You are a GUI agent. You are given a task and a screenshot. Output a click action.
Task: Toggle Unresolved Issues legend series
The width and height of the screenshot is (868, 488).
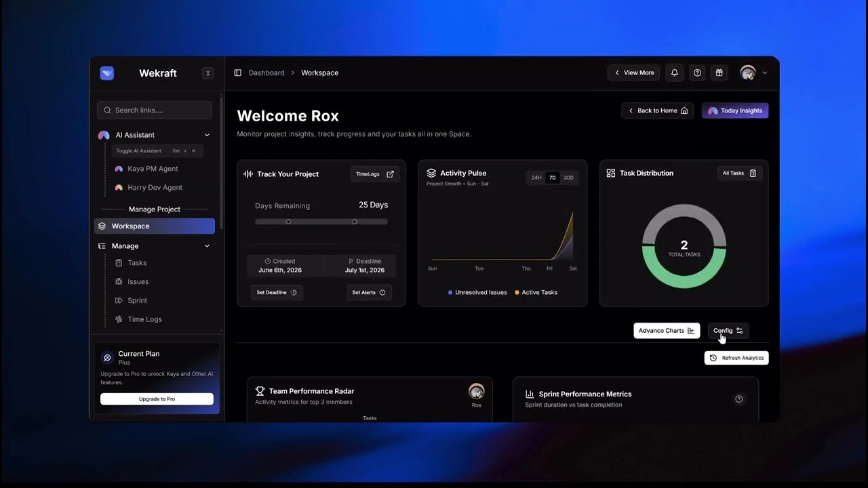[477, 293]
